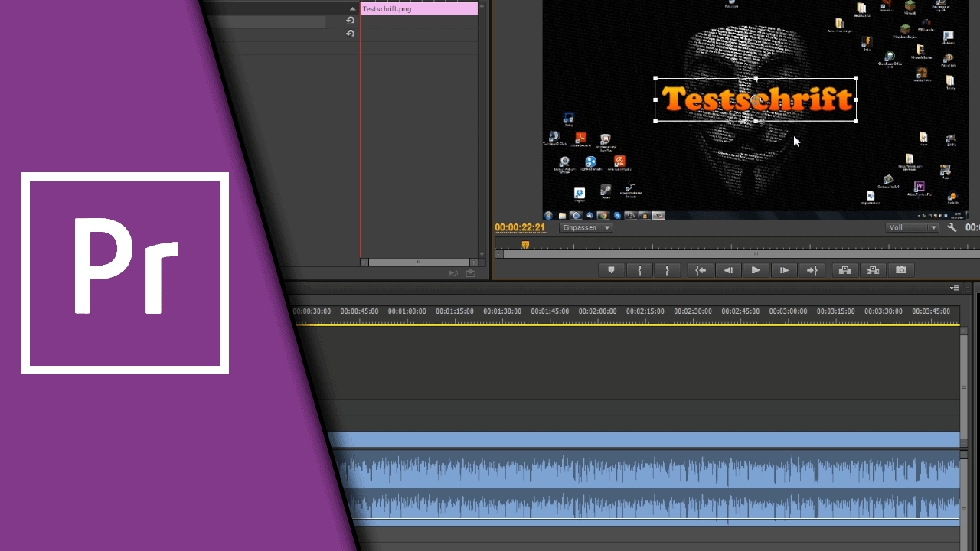Click 00:02:00:00 on the timeline ruler
Viewport: 980px width, 551px height.
[597, 311]
